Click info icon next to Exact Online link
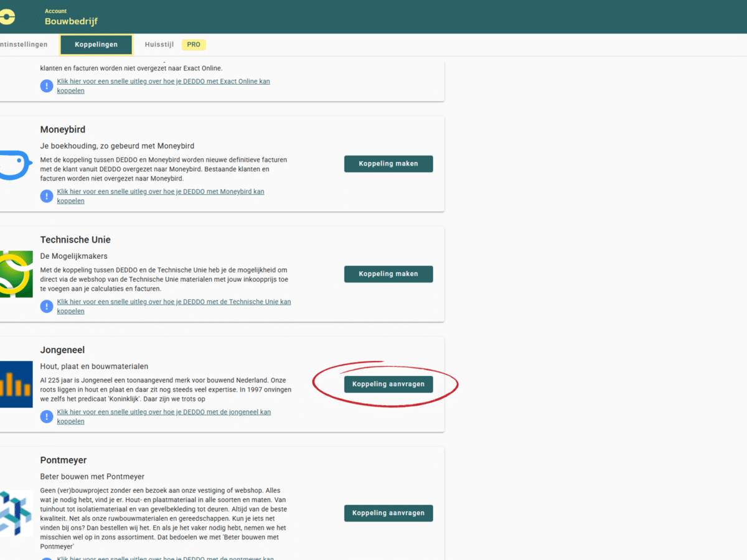Image resolution: width=747 pixels, height=560 pixels. click(x=47, y=86)
